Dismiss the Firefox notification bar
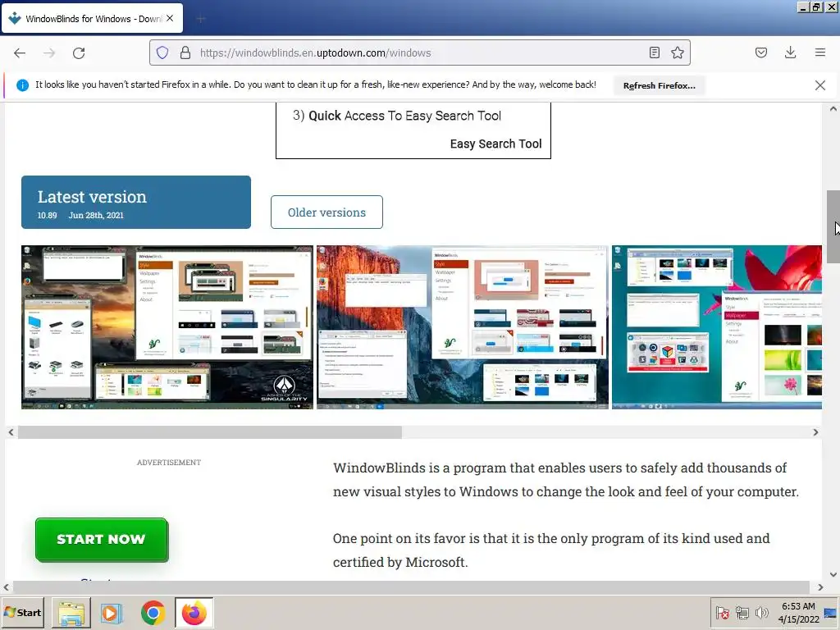Image resolution: width=840 pixels, height=630 pixels. [819, 85]
